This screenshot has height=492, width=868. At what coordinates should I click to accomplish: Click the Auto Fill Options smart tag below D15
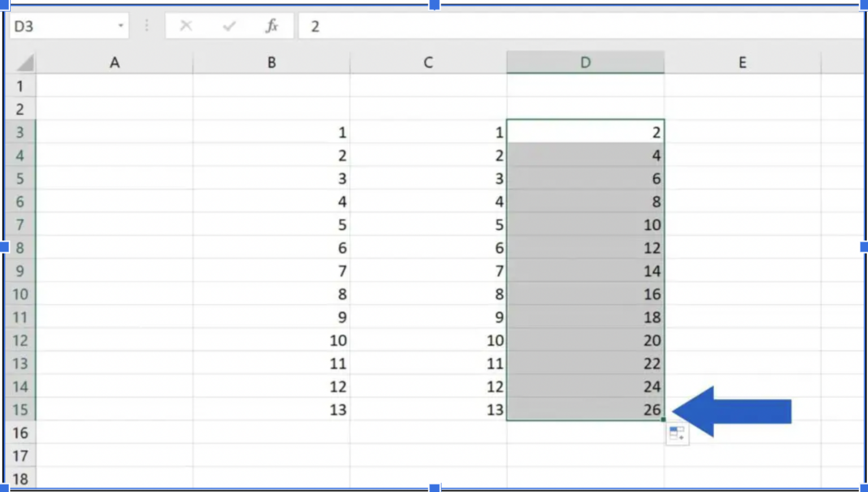(x=678, y=434)
